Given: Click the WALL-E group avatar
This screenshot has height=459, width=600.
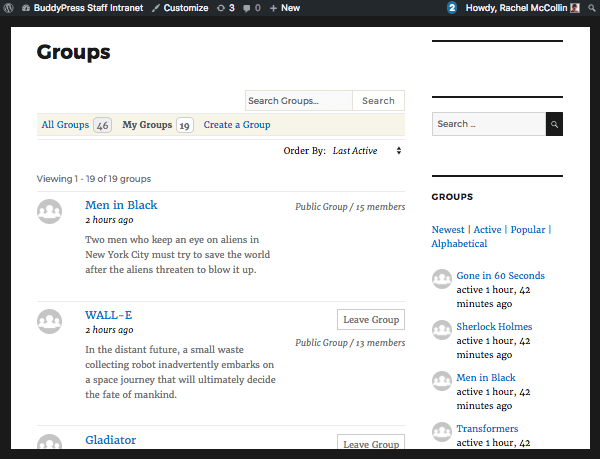Looking at the screenshot, I should click(x=49, y=321).
